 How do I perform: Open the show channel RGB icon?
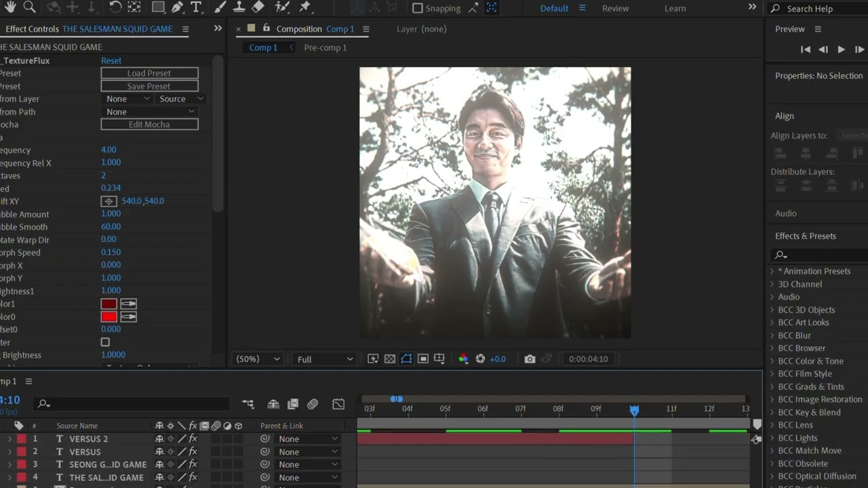463,359
